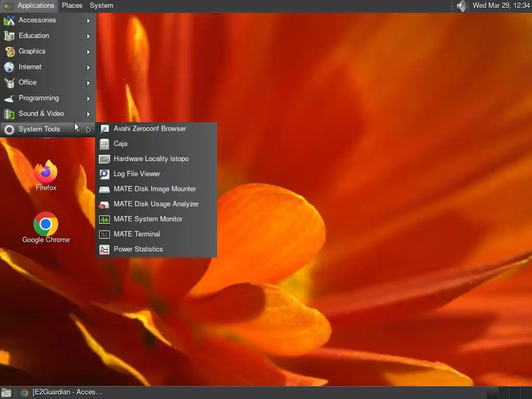Viewport: 532px width, 399px height.
Task: Click the Caja text label
Action: pyautogui.click(x=121, y=144)
